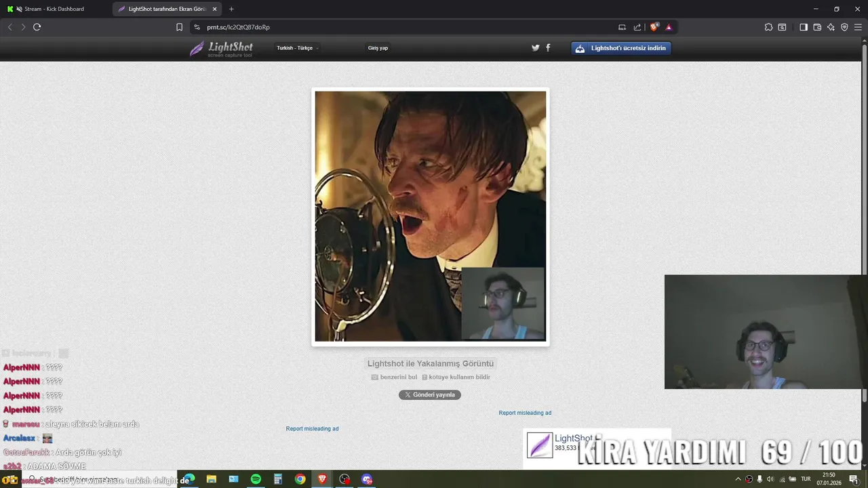
Task: Open the Brave Wallet icon
Action: coord(817,27)
